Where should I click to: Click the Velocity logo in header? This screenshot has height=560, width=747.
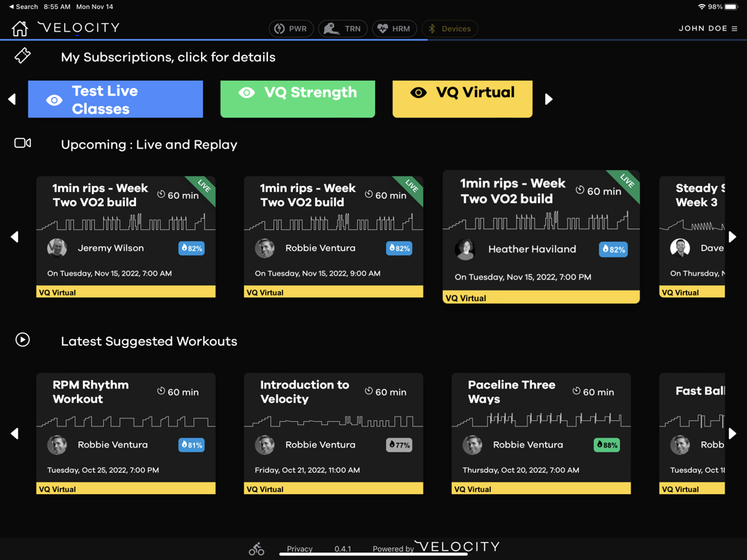pos(78,28)
